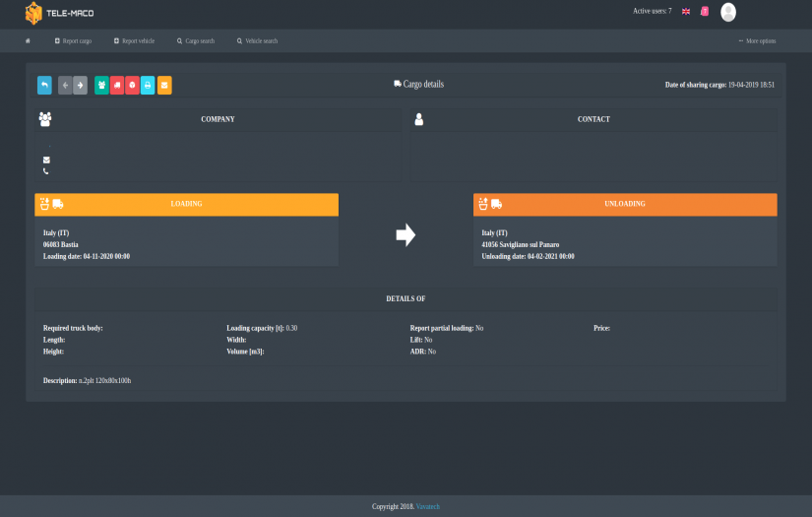Change language via UK flag icon

686,12
